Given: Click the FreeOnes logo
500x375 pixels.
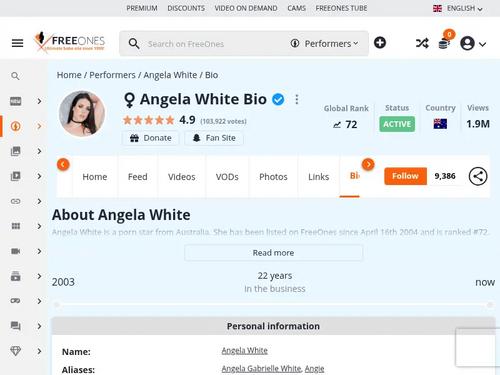Looking at the screenshot, I should [69, 42].
